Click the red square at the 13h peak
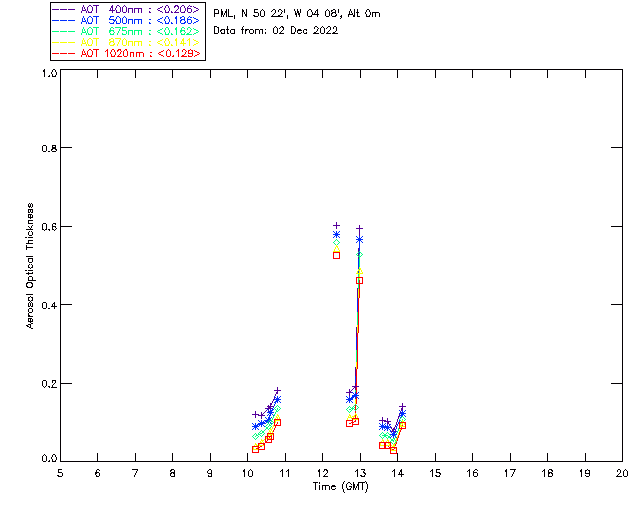The width and height of the screenshot is (640, 512). point(359,280)
